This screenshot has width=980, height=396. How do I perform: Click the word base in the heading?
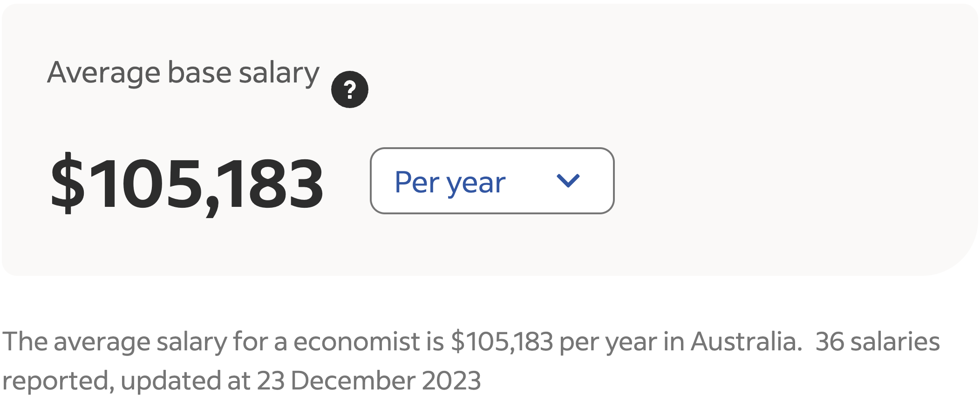click(199, 73)
